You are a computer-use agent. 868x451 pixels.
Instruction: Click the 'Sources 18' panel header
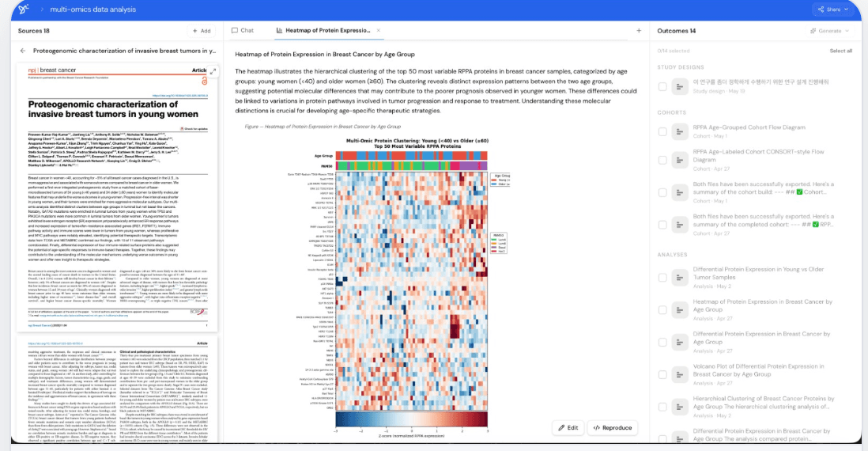[x=34, y=31]
